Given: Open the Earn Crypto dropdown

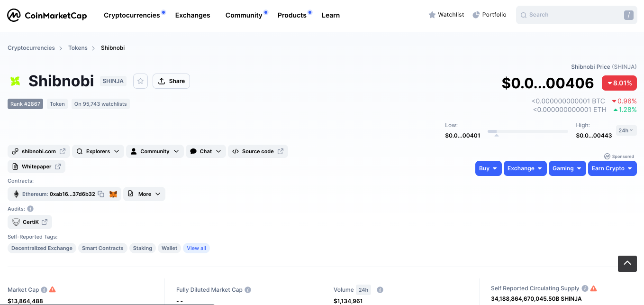Looking at the screenshot, I should coord(612,168).
